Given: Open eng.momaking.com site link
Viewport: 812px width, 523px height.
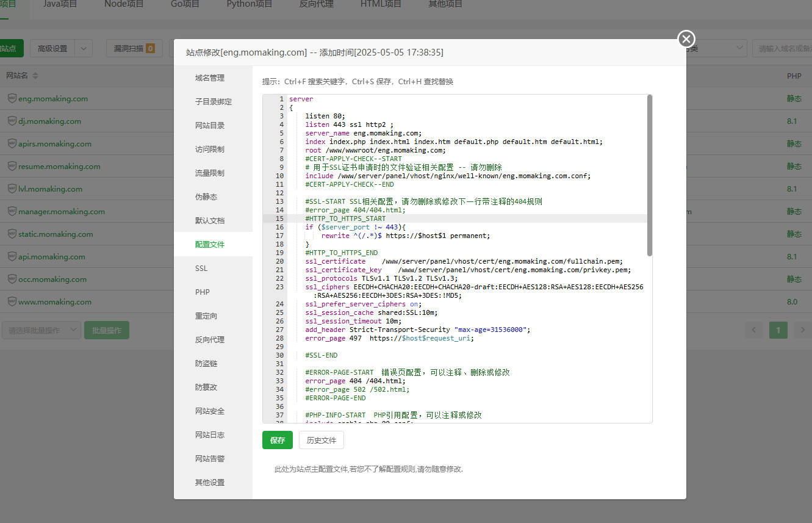Looking at the screenshot, I should pyautogui.click(x=53, y=98).
